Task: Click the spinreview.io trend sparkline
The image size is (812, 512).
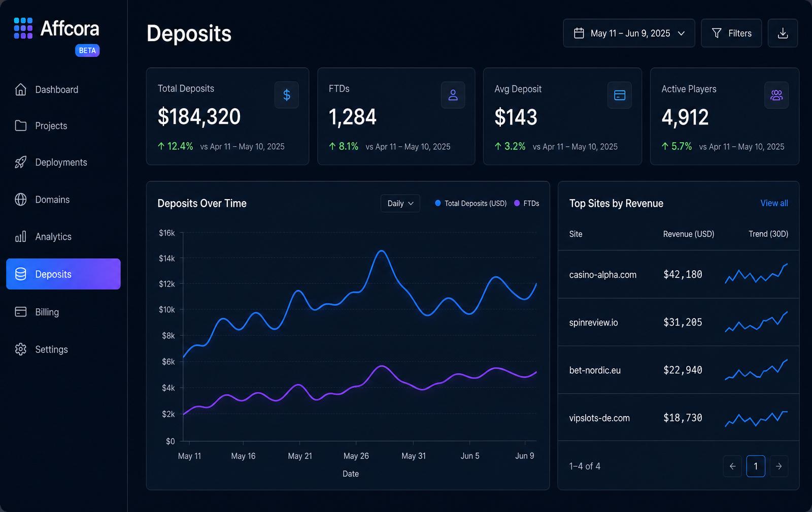Action: click(x=756, y=322)
